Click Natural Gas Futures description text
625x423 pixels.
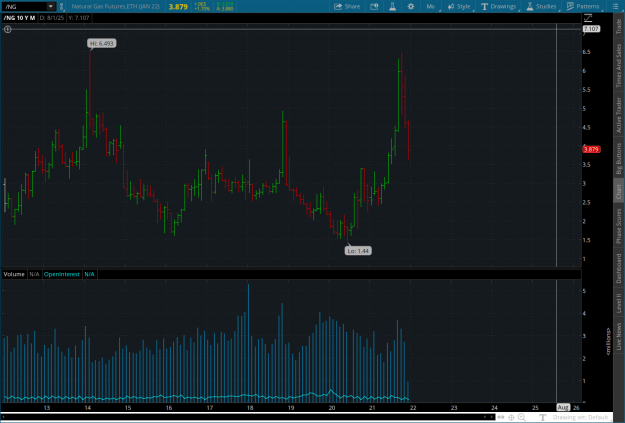tap(116, 6)
